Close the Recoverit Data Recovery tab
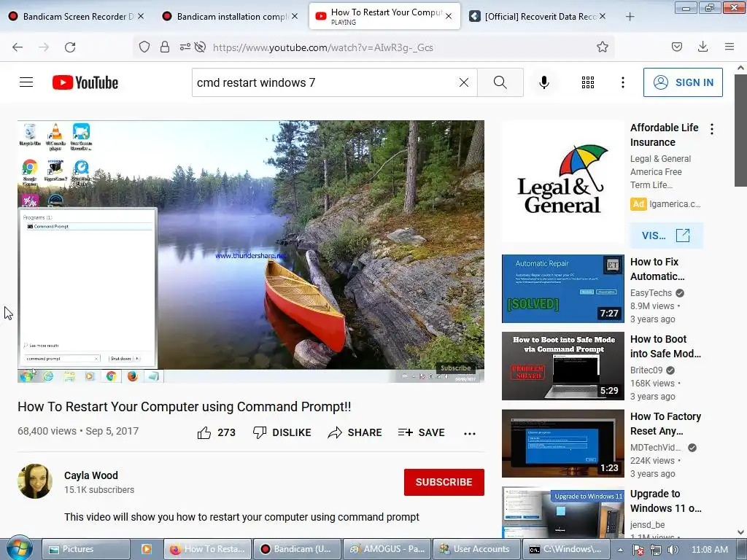Screen dimensions: 747x560 coord(603,16)
